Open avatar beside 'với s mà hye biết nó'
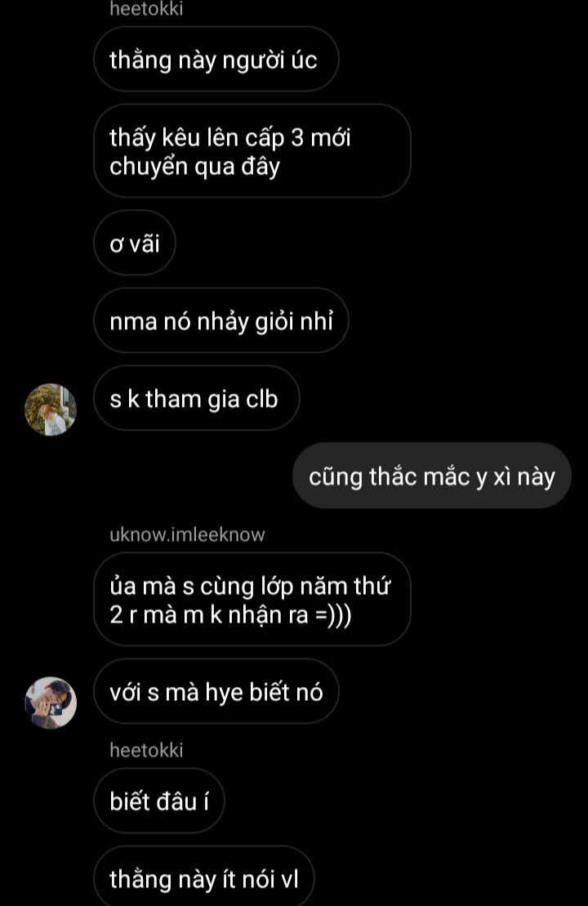The image size is (588, 906). click(51, 703)
